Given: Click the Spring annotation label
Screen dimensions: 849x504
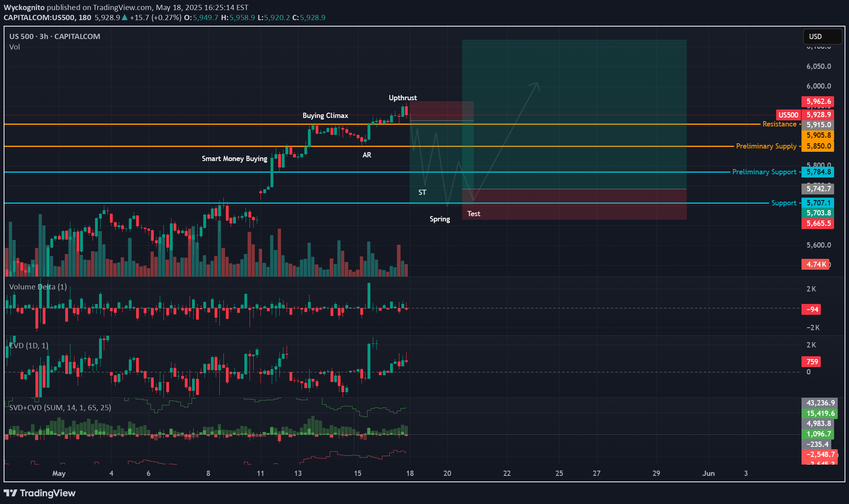Looking at the screenshot, I should 439,219.
